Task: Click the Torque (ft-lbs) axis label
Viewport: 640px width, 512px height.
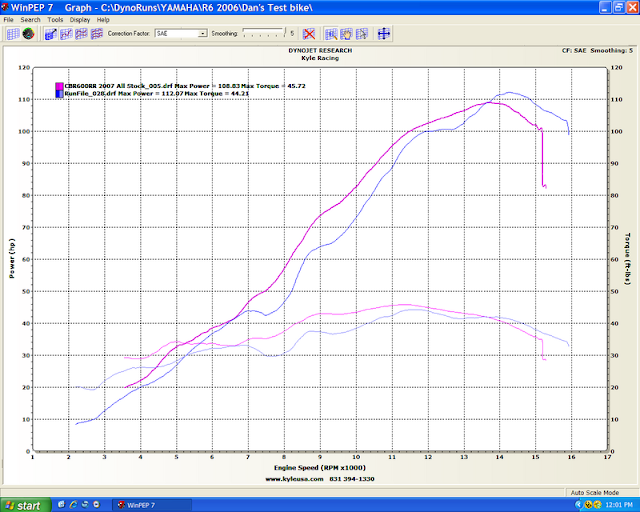Action: coord(627,259)
